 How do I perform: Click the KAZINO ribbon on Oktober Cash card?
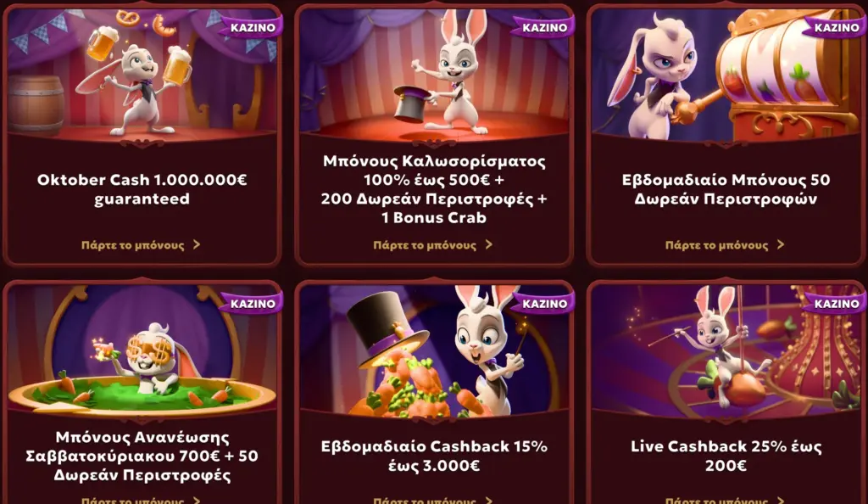(253, 27)
